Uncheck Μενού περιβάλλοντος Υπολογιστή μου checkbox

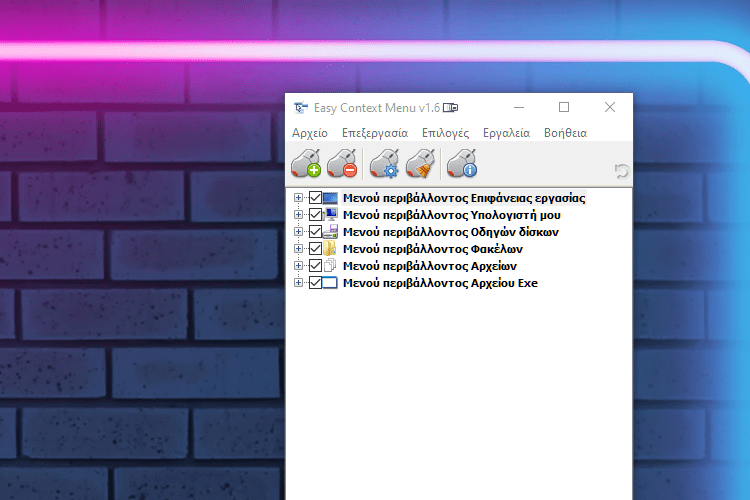(x=315, y=214)
